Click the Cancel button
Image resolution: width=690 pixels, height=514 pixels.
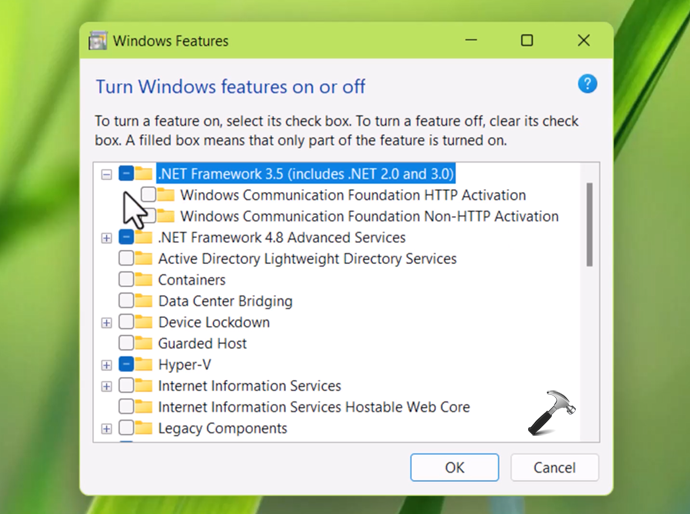554,467
